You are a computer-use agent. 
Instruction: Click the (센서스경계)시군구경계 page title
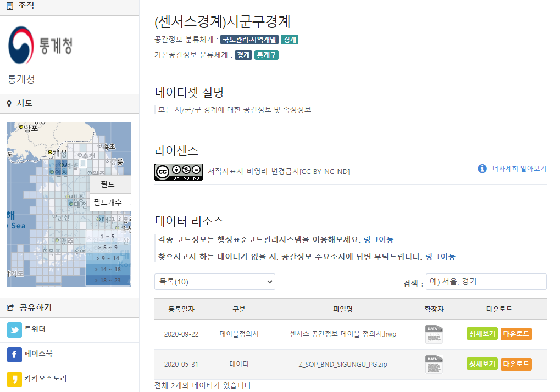point(222,22)
